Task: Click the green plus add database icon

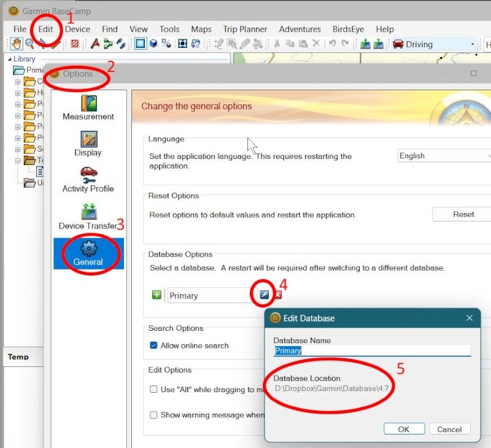Action: click(x=157, y=295)
